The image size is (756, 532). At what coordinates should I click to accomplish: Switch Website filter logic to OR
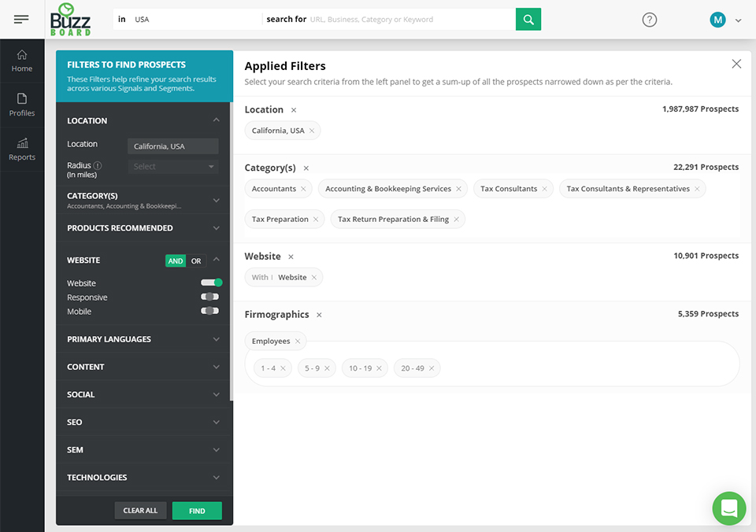click(195, 260)
